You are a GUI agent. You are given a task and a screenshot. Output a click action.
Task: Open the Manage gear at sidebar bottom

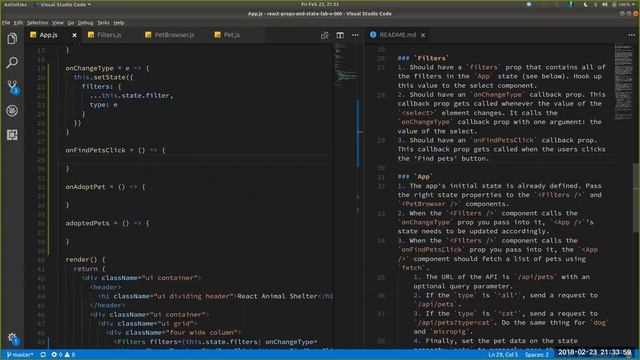click(12, 338)
